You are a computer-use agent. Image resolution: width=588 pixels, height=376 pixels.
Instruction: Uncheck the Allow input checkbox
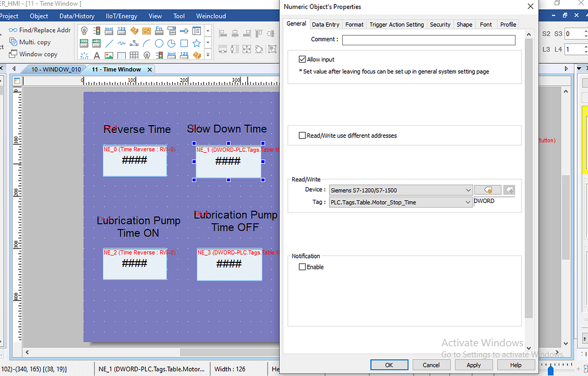(303, 59)
